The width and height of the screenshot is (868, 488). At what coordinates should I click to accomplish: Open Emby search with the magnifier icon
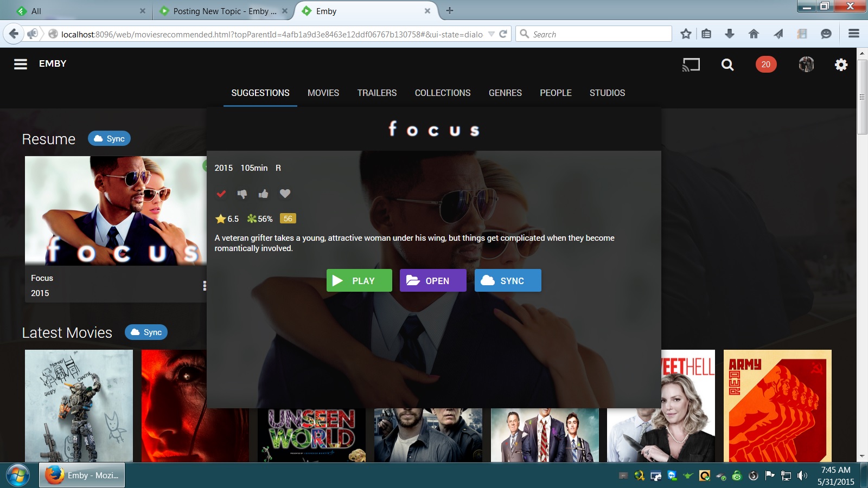click(727, 65)
